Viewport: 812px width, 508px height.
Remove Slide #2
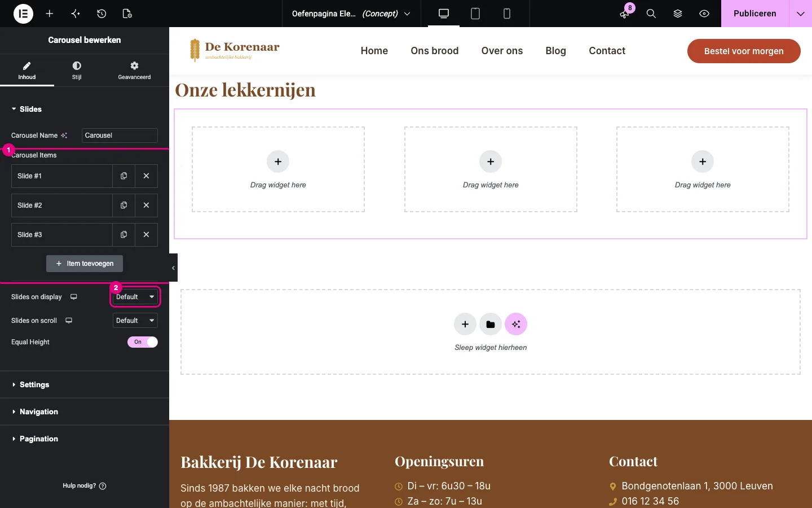pos(146,205)
